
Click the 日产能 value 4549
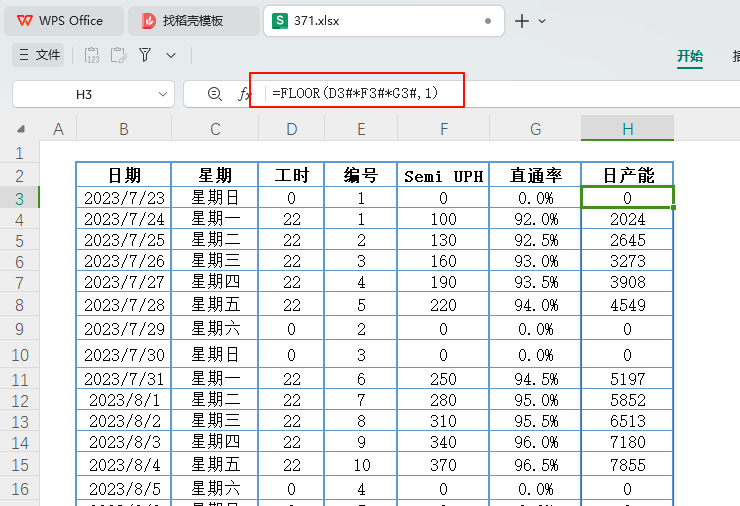pyautogui.click(x=627, y=304)
